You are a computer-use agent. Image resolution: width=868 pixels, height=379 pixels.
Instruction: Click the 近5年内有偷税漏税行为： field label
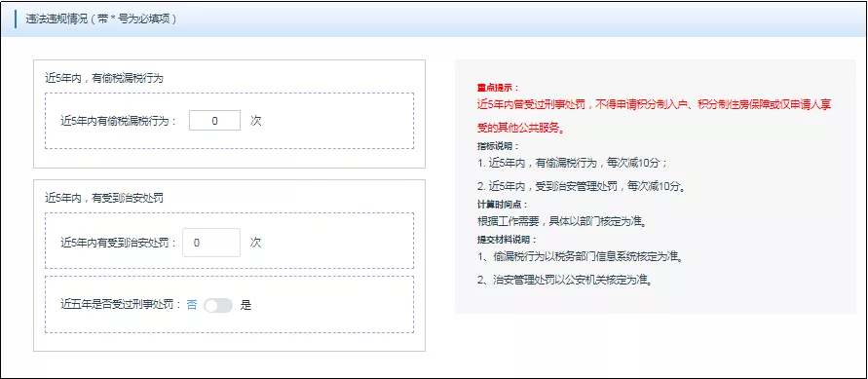coord(119,121)
